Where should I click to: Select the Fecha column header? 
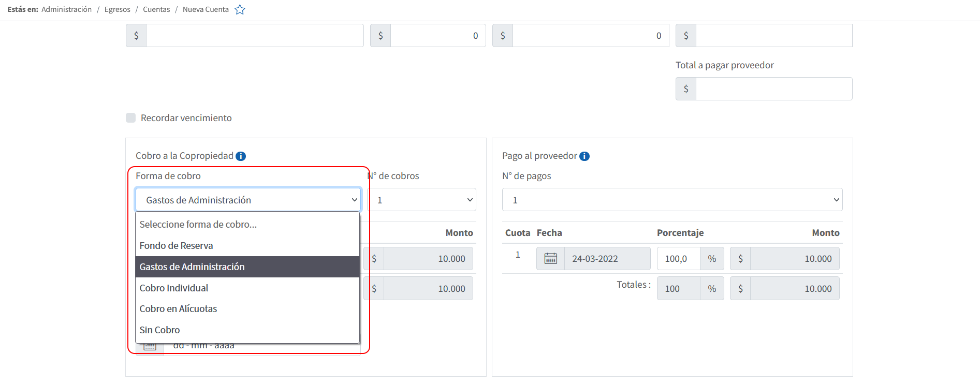point(549,233)
